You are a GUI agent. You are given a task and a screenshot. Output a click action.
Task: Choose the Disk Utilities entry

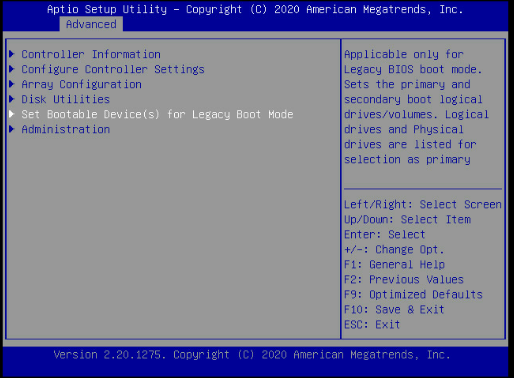pos(66,99)
